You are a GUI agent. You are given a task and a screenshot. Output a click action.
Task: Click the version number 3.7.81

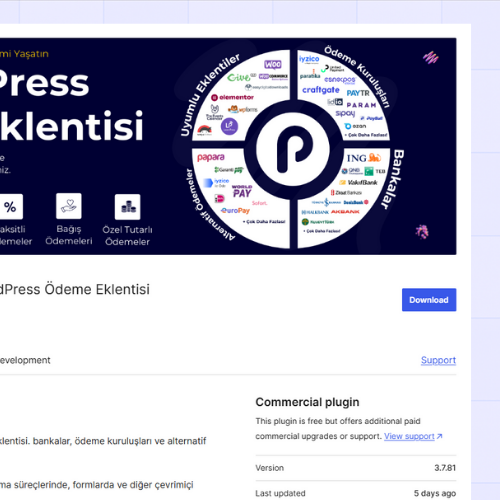(445, 468)
